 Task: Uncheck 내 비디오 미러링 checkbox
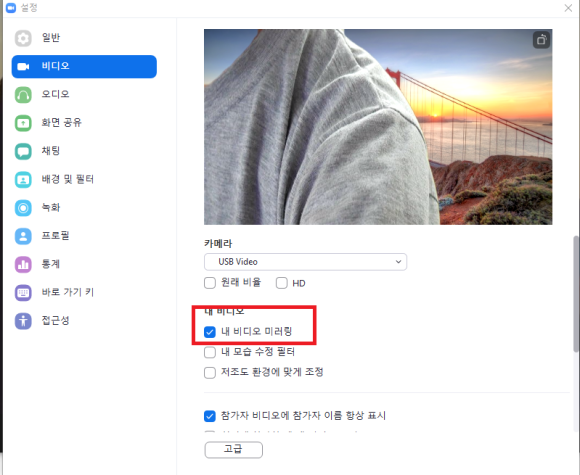point(210,332)
